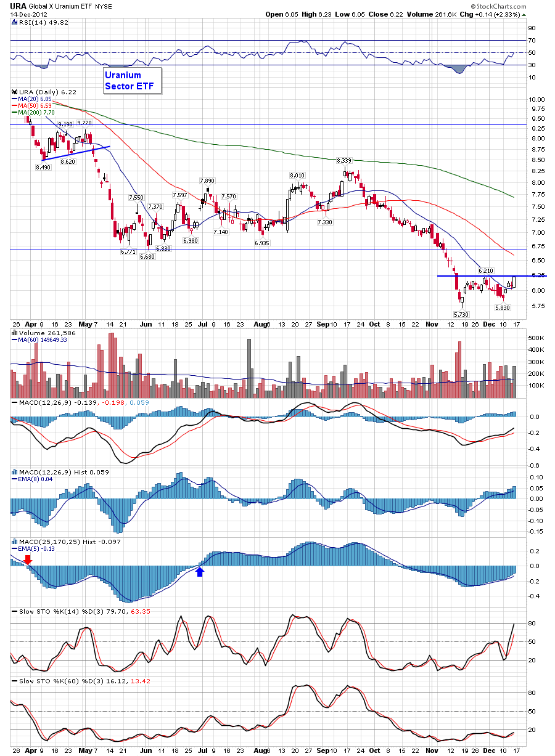555x756 pixels.
Task: Click the 8.010 price label
Action: tap(297, 176)
